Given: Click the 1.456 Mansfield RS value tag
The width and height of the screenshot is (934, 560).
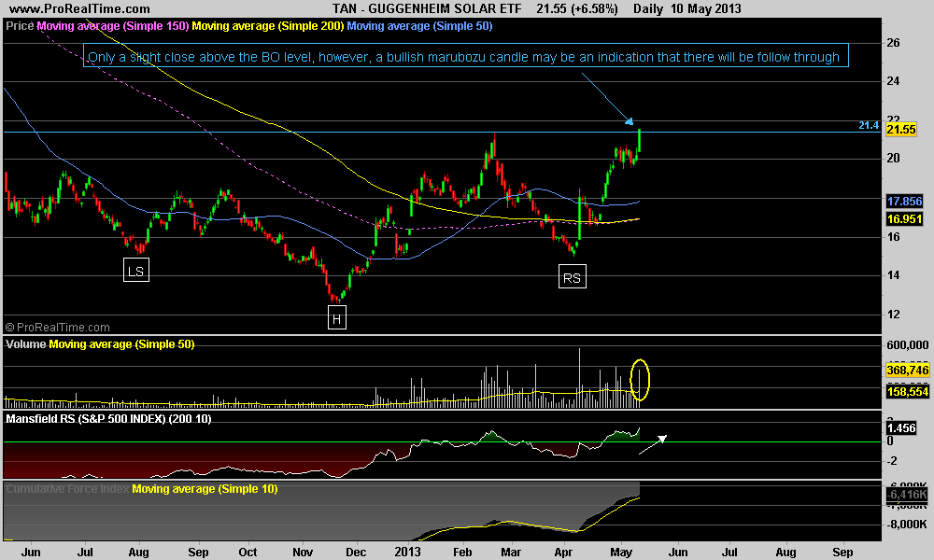Looking at the screenshot, I should 900,428.
